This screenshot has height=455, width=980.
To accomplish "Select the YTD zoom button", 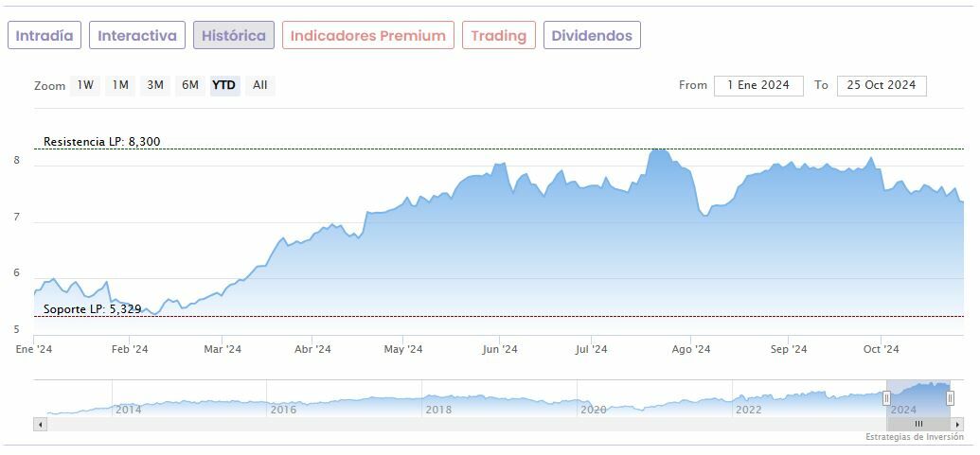I will point(224,85).
